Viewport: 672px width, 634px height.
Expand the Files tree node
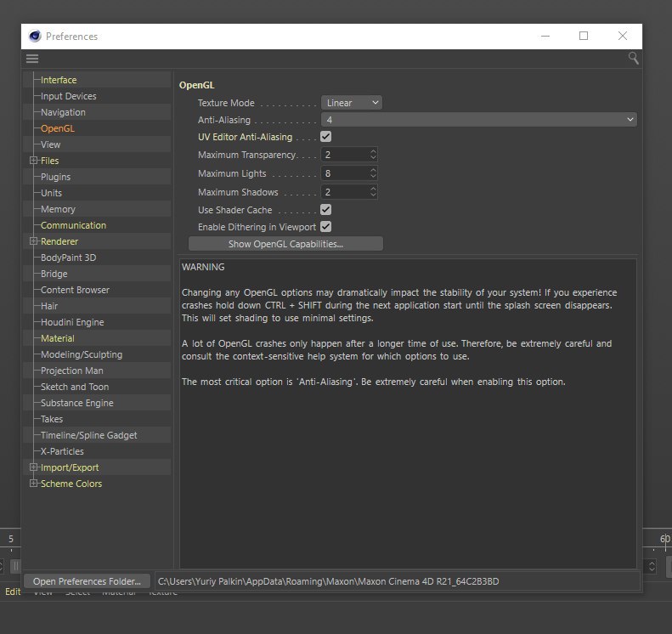33,161
